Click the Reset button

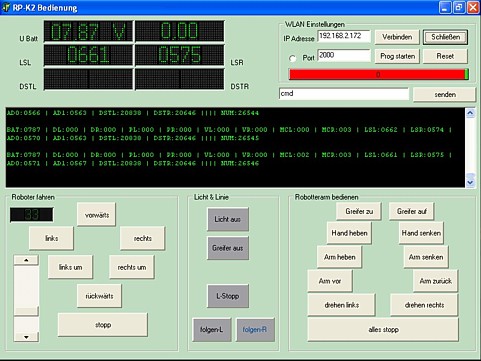tap(445, 56)
